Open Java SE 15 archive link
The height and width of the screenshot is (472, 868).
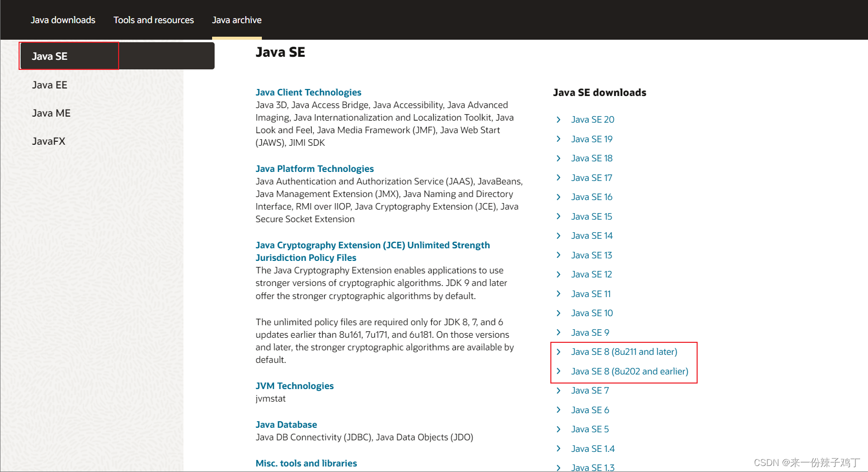[x=592, y=217]
